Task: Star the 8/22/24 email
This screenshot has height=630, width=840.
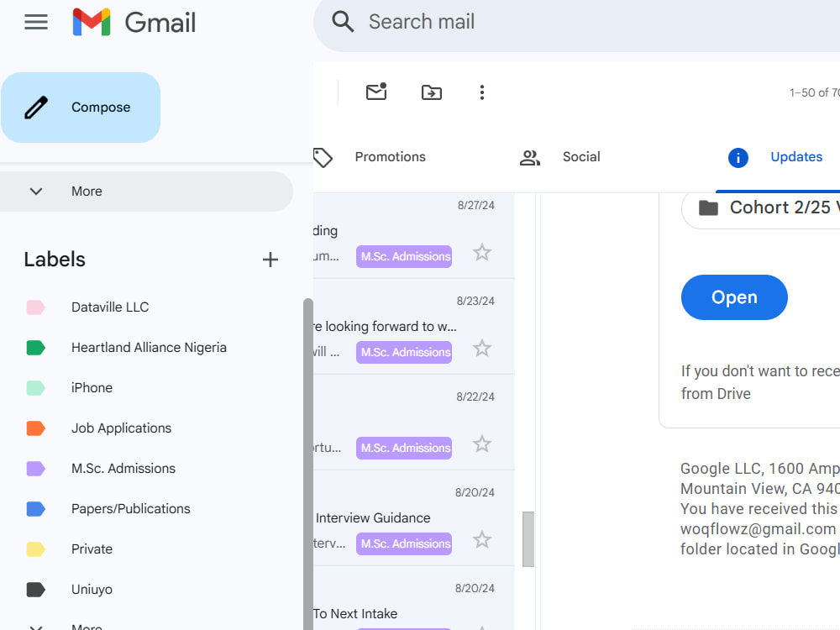Action: [x=482, y=444]
